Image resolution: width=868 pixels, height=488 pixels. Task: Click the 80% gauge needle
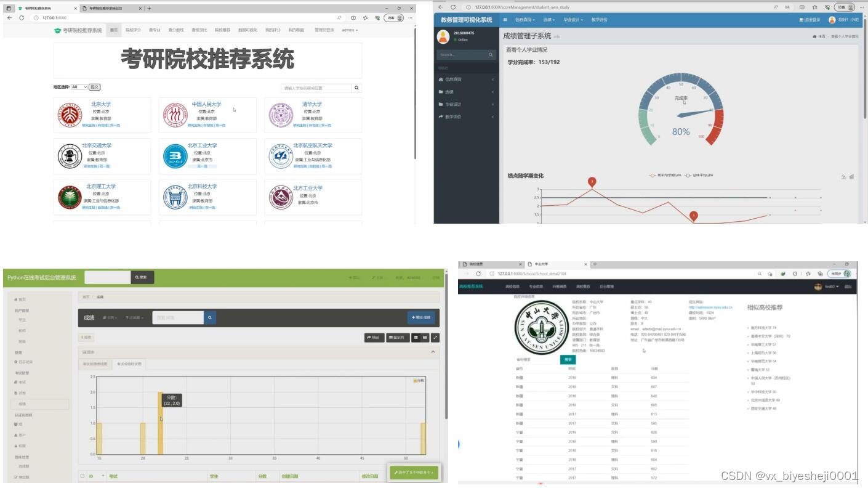coord(696,113)
